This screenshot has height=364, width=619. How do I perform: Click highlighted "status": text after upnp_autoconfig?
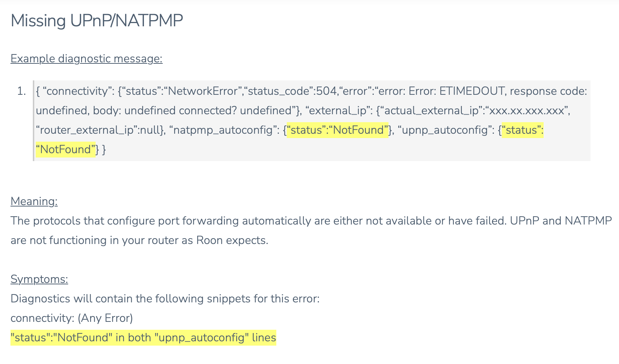pyautogui.click(x=523, y=130)
